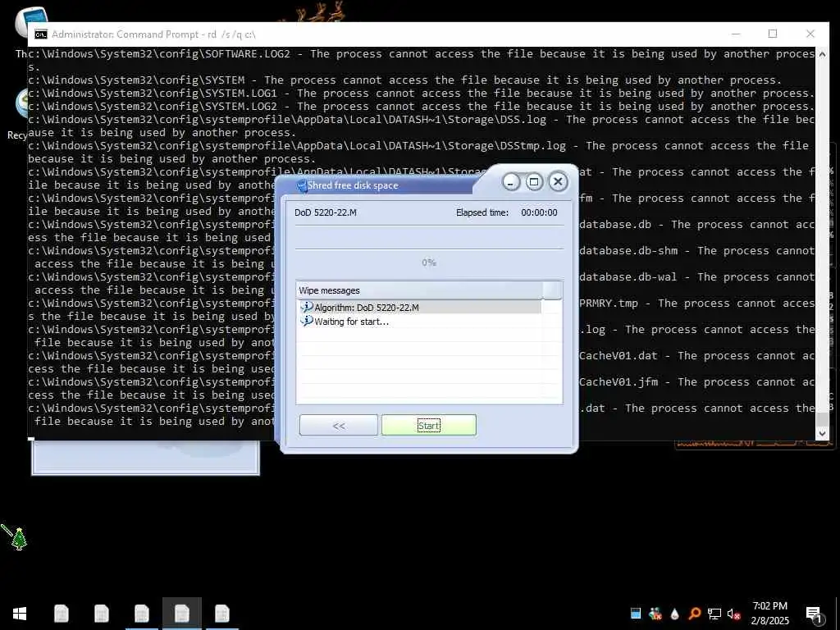Click the elapsed time value 00:00:00
Image resolution: width=840 pixels, height=630 pixels.
pos(539,212)
